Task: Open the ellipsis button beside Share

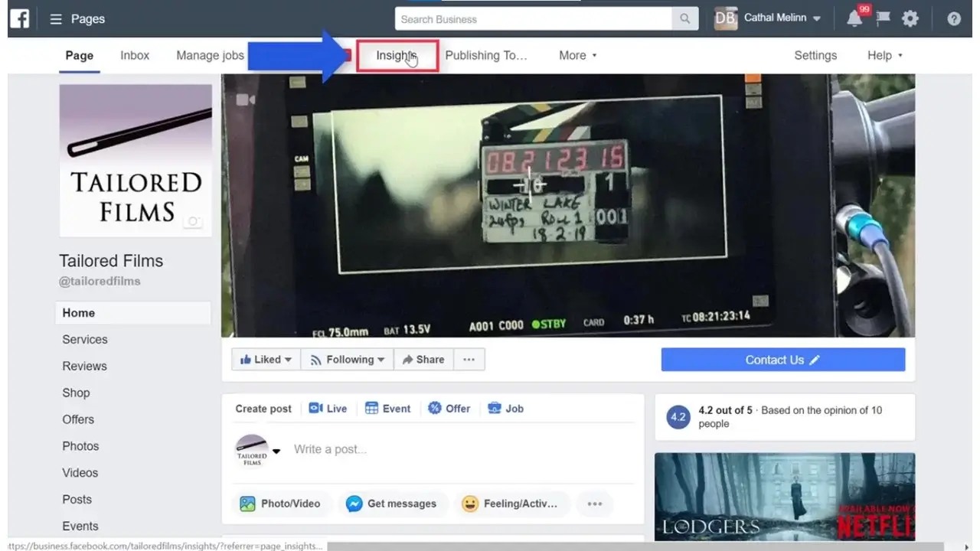Action: 469,360
